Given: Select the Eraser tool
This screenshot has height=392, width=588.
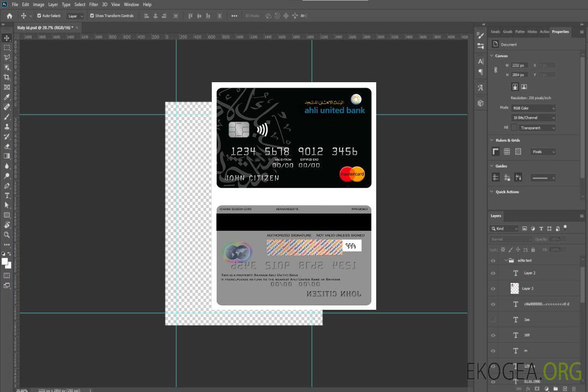Looking at the screenshot, I should pyautogui.click(x=7, y=146).
